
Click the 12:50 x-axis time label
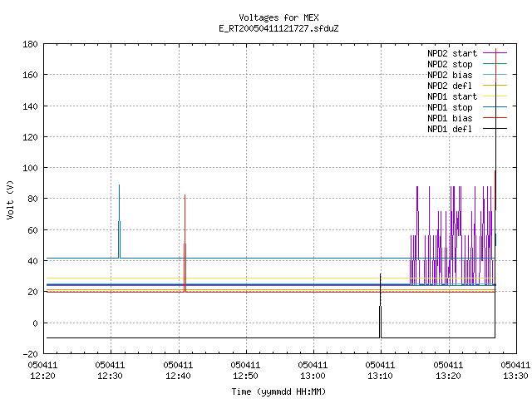[x=245, y=376]
